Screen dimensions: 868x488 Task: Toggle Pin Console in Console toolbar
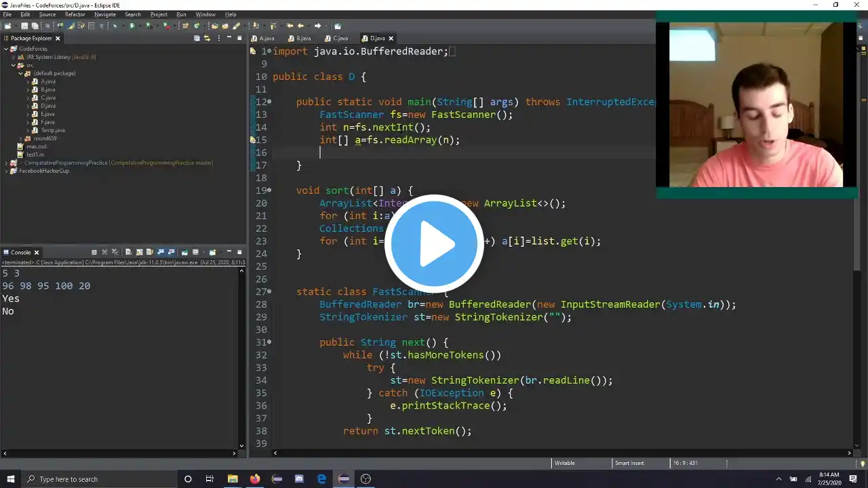(184, 252)
